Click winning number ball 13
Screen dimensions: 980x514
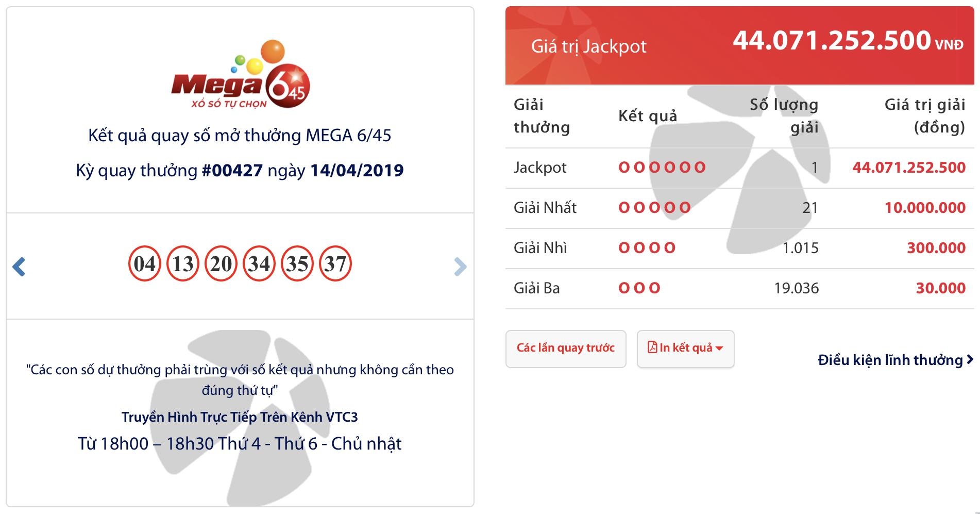pos(183,264)
